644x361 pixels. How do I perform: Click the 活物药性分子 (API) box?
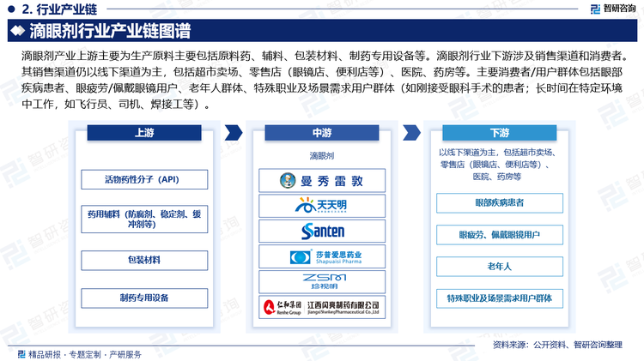(x=144, y=180)
